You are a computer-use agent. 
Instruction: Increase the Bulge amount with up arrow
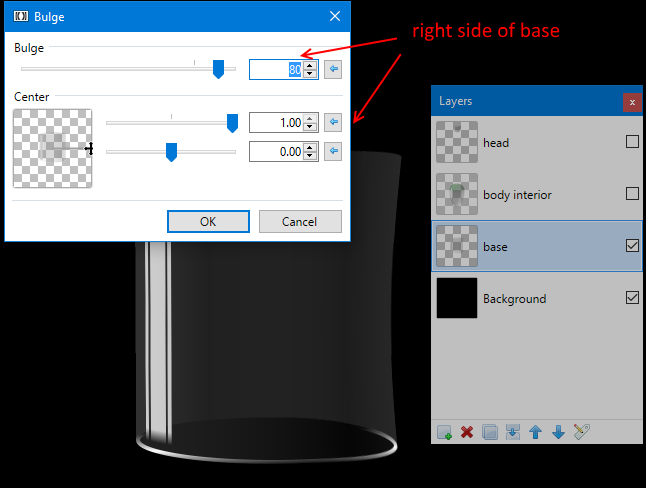click(x=310, y=65)
